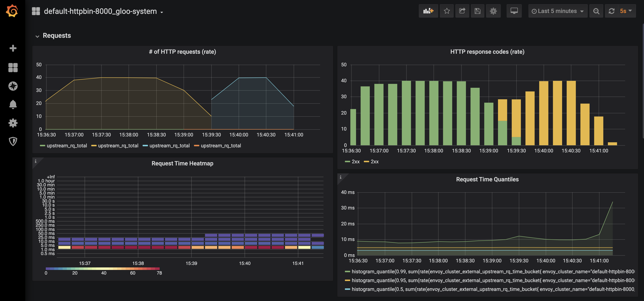Click heatmap color scale legend bar
Viewport: 644px width, 301px height.
[103, 269]
